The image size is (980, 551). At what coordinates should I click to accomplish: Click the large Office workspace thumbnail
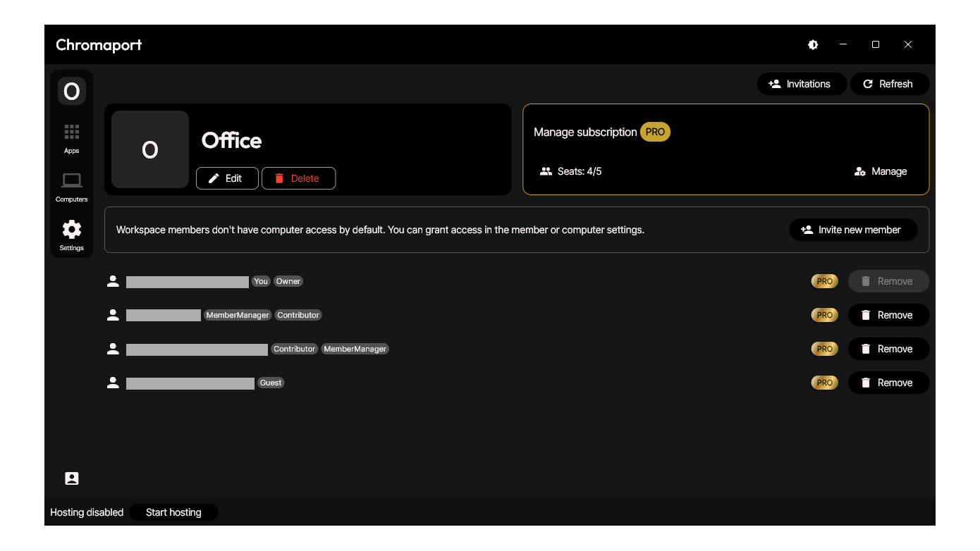point(150,149)
